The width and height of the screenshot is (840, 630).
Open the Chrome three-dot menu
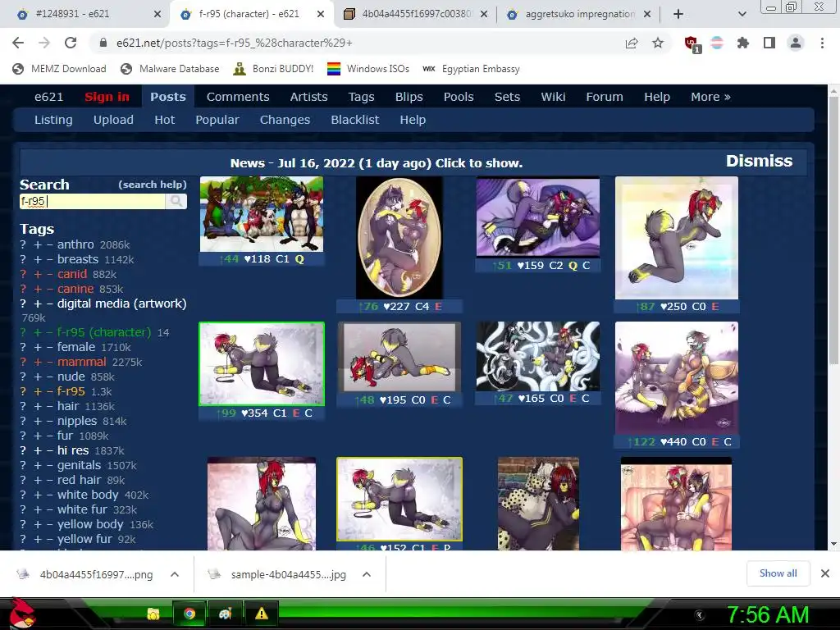pyautogui.click(x=822, y=43)
